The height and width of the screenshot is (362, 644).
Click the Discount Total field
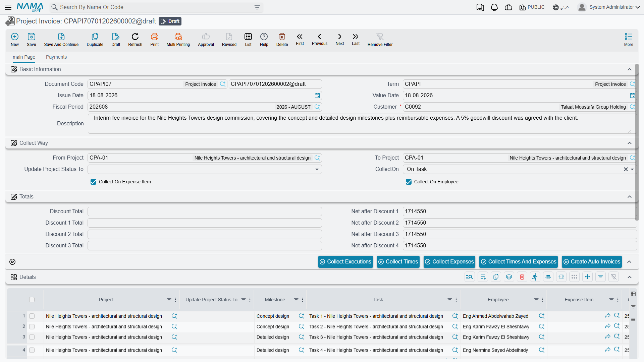(x=205, y=212)
